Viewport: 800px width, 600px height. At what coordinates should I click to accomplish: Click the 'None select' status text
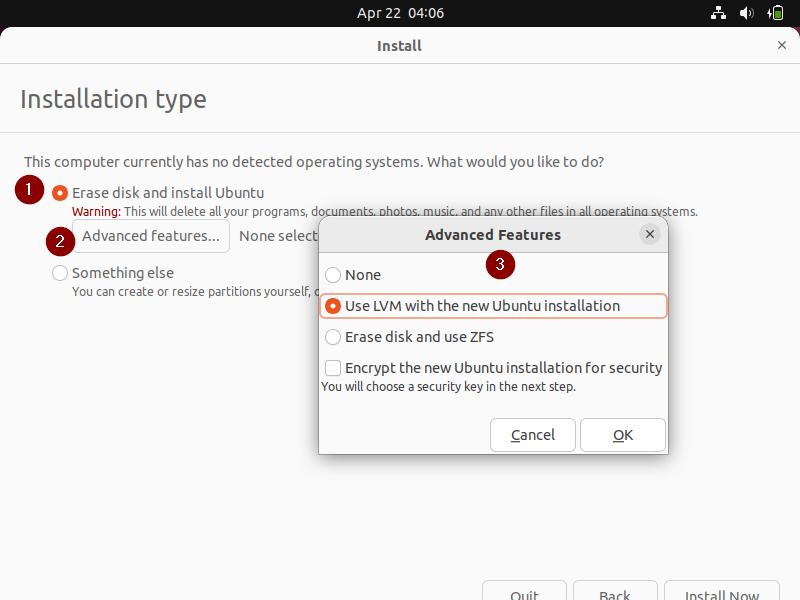pyautogui.click(x=279, y=236)
